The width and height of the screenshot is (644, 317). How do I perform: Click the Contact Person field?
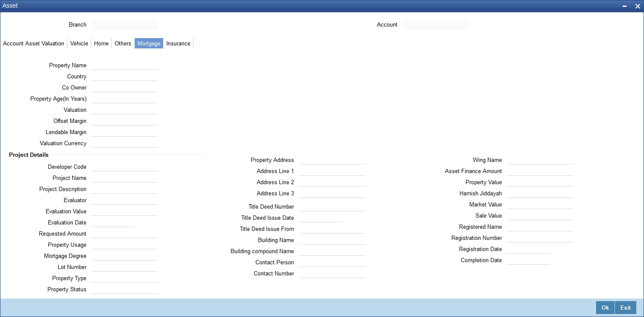point(332,262)
